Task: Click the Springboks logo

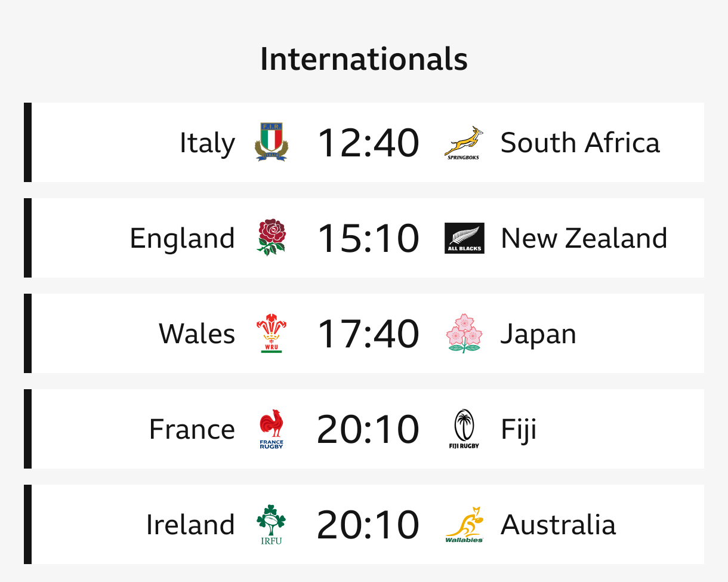Action: [464, 142]
